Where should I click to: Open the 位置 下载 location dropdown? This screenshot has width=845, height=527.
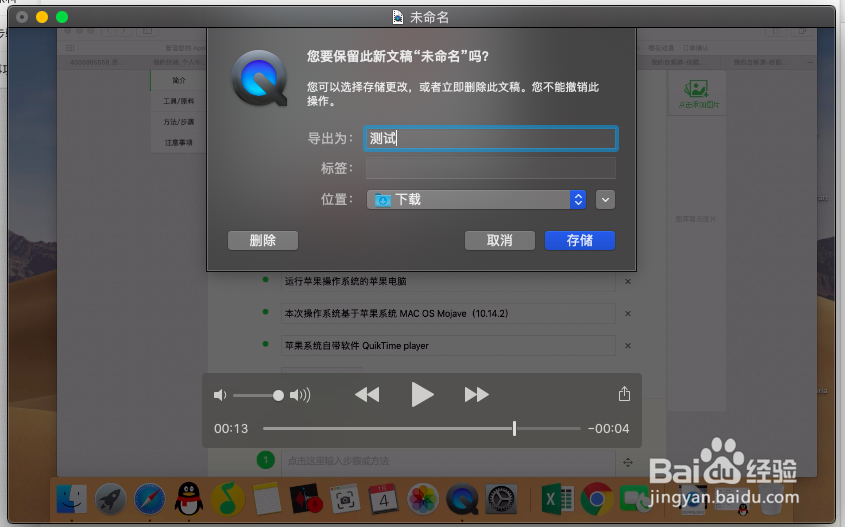[x=476, y=199]
